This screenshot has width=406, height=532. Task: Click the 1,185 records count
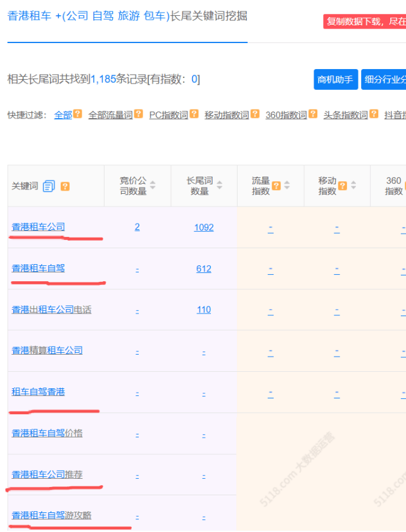103,79
